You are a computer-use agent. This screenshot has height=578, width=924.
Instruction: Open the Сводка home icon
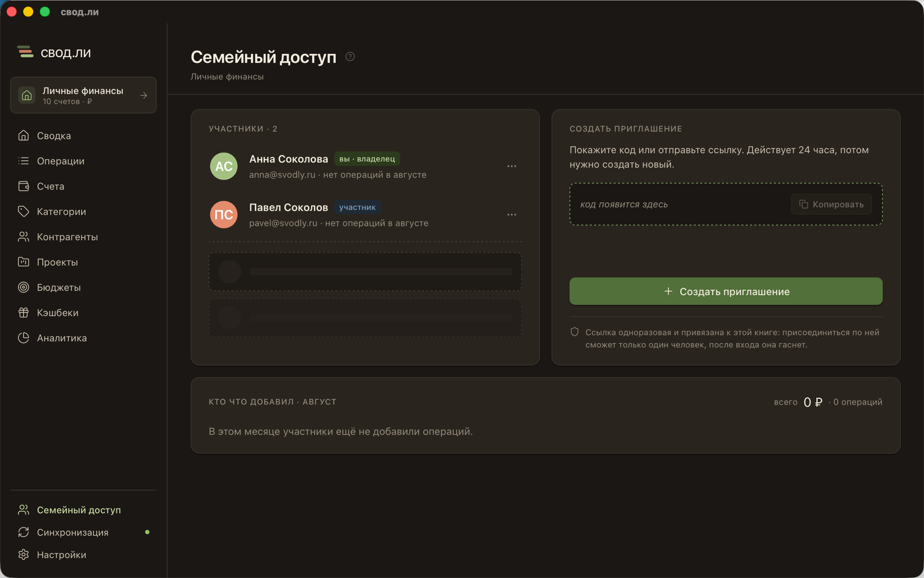tap(24, 136)
